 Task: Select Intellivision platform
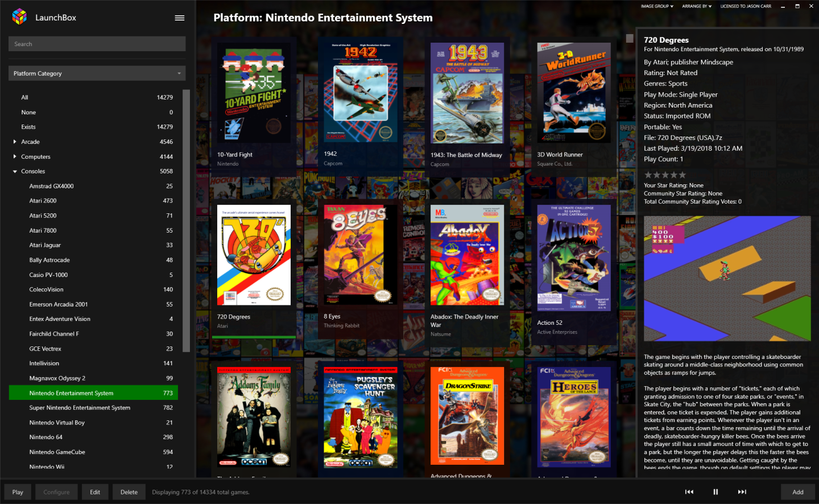93,363
